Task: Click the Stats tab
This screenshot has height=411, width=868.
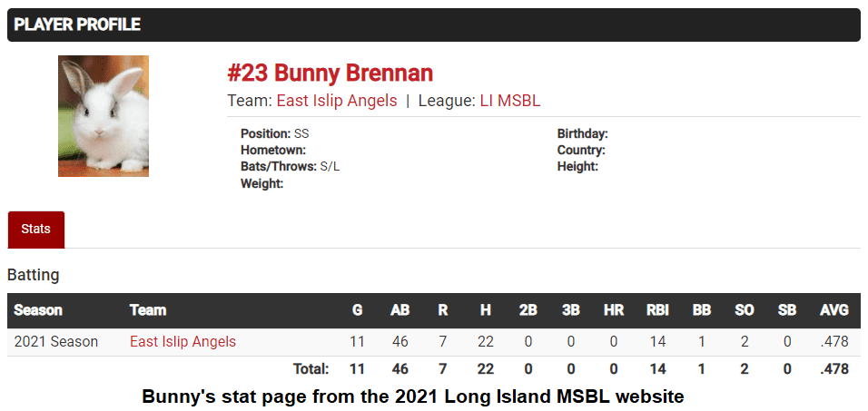Action: (x=35, y=230)
